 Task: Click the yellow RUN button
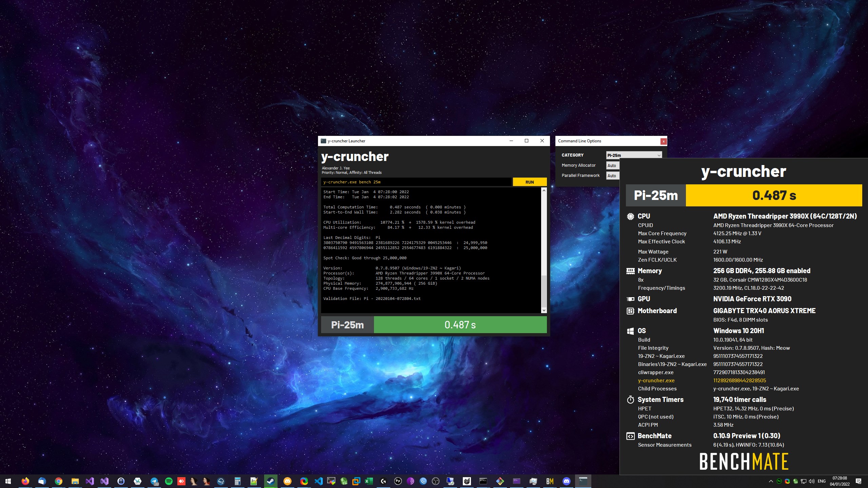(x=530, y=182)
